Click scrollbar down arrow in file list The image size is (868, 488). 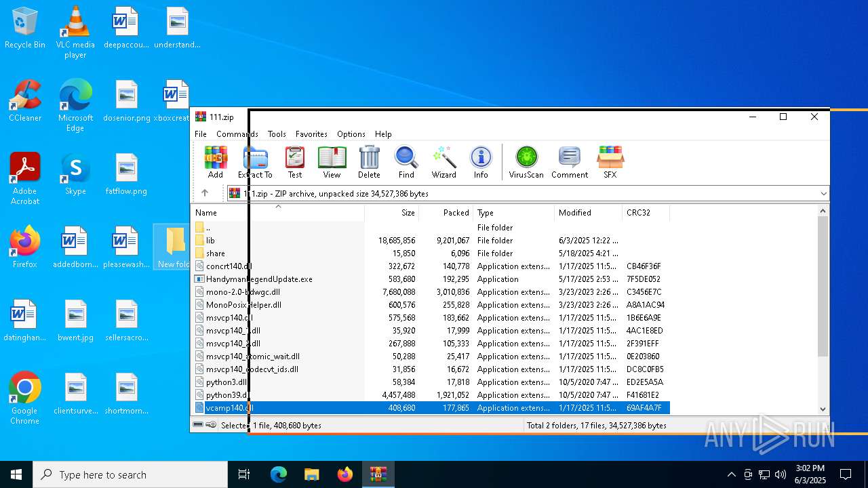823,409
